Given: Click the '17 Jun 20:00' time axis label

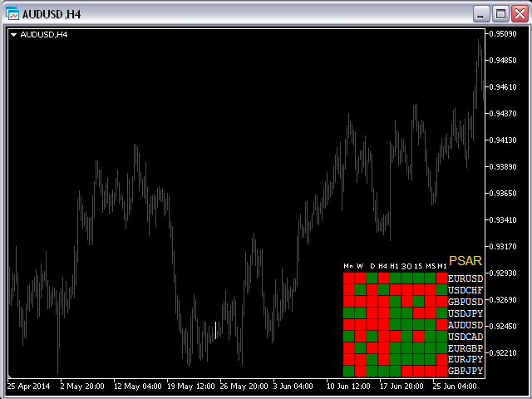Looking at the screenshot, I should coord(401,386).
